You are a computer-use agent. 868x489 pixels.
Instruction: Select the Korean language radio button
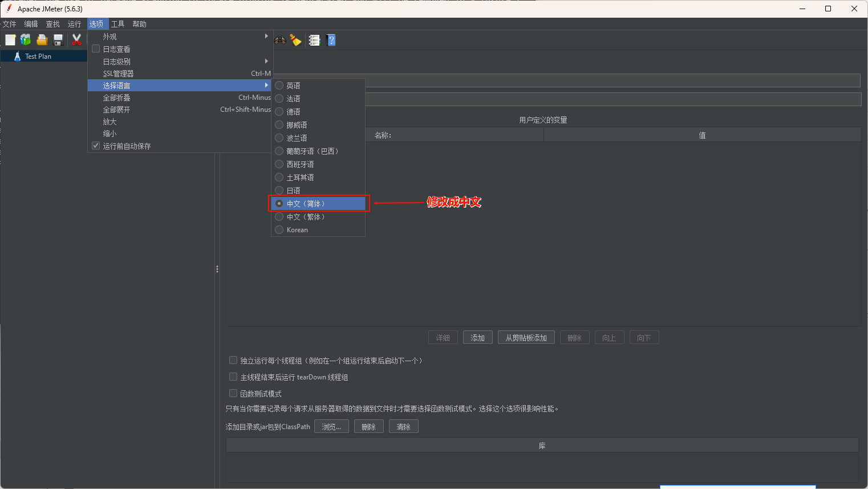(279, 230)
